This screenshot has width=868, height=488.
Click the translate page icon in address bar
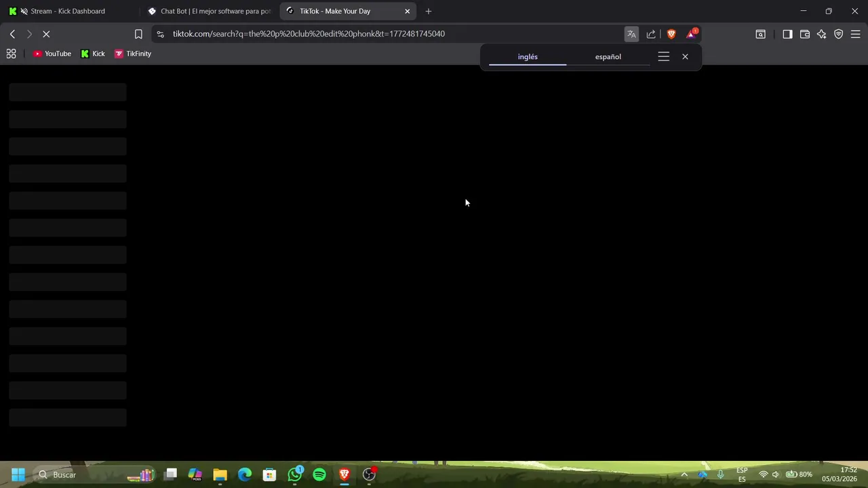pyautogui.click(x=631, y=34)
